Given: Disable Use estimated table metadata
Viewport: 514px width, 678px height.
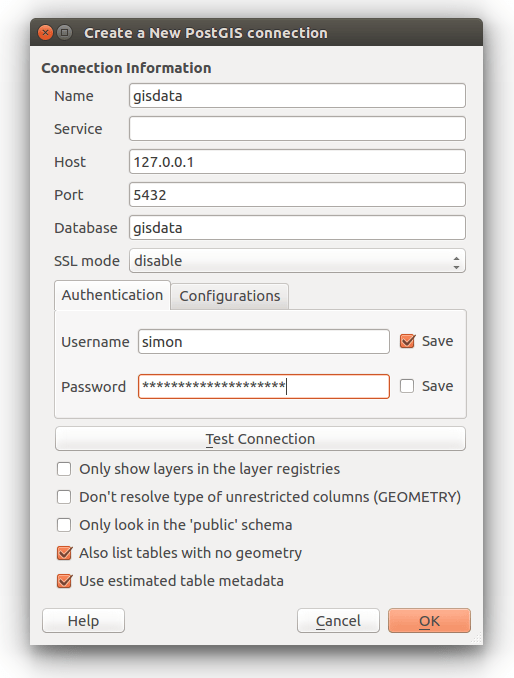Looking at the screenshot, I should [64, 581].
